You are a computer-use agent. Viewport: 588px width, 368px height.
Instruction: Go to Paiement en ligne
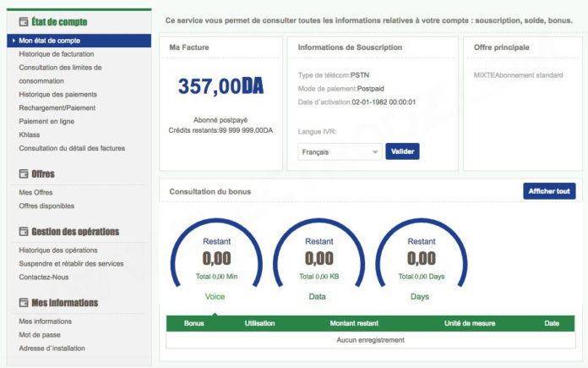(46, 121)
